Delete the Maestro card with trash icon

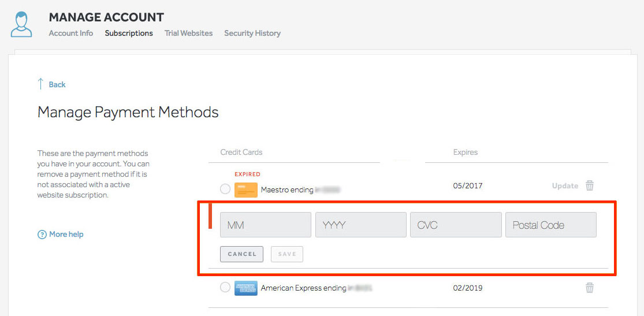[589, 186]
